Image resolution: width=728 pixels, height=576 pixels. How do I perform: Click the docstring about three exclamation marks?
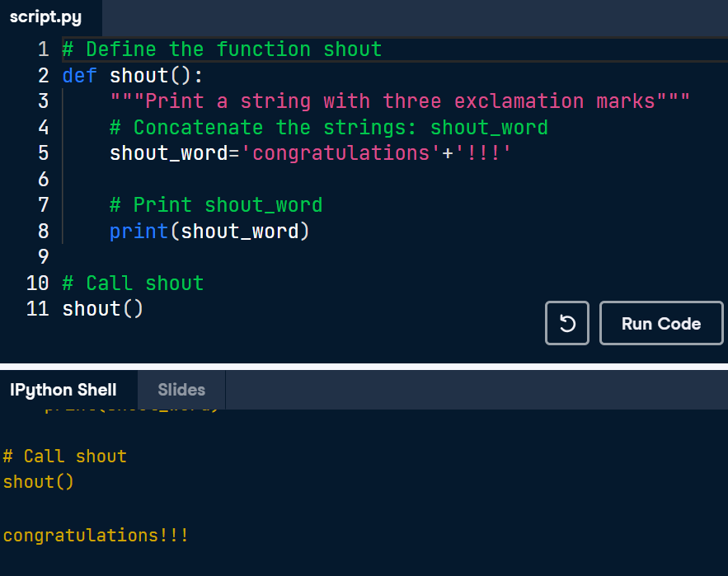pos(400,101)
